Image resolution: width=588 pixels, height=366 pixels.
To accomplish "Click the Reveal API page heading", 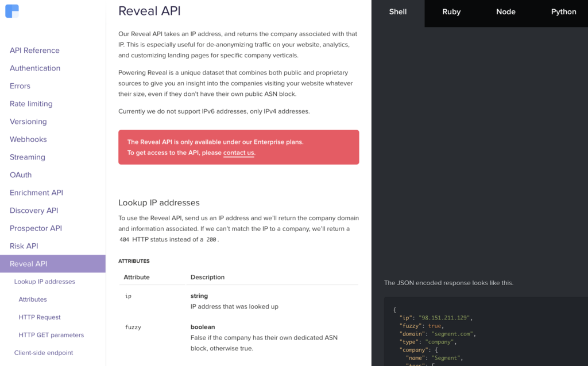I will pos(149,11).
